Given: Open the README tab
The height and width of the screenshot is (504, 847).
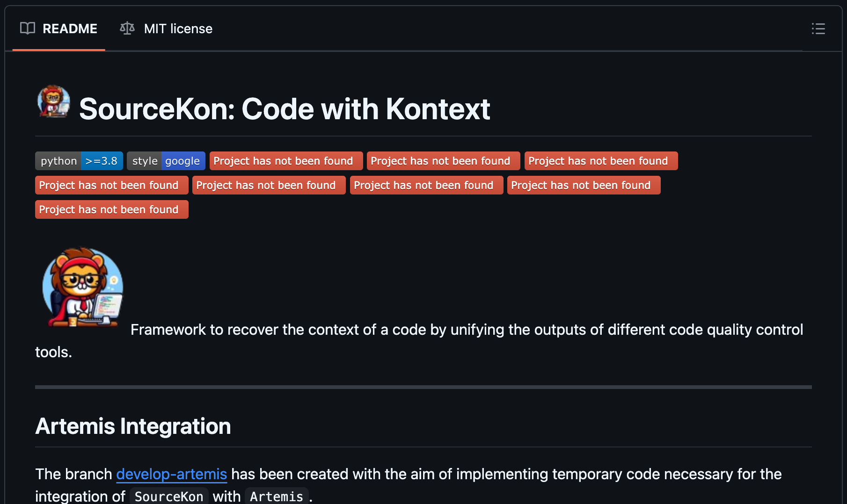Looking at the screenshot, I should click(x=58, y=29).
